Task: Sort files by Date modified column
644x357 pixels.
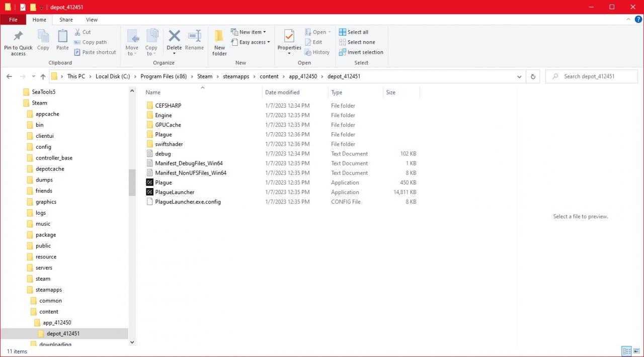Action: point(282,93)
